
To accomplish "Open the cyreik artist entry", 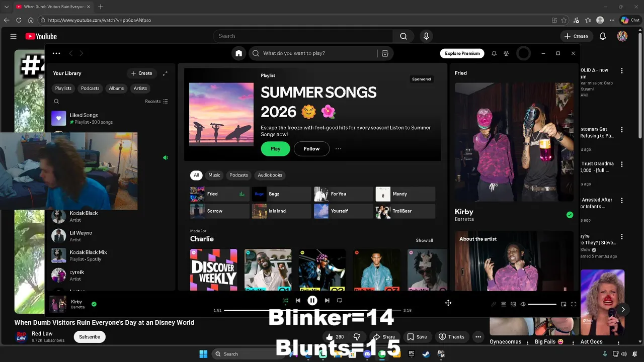I will click(111, 275).
